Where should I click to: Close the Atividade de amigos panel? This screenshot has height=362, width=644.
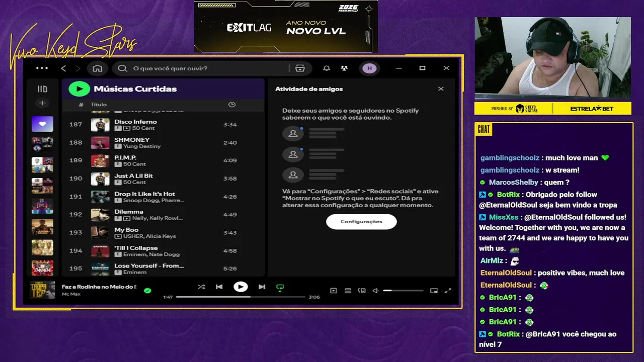click(x=441, y=89)
